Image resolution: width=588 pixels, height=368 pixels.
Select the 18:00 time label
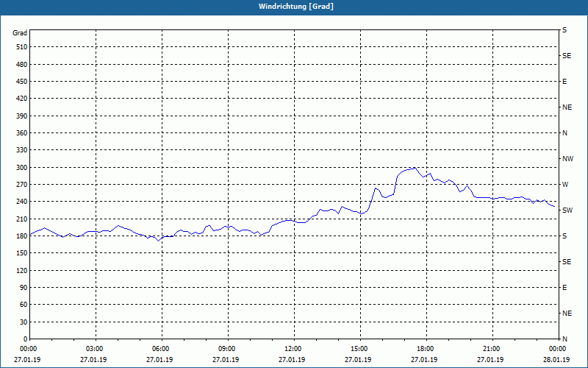tap(426, 349)
